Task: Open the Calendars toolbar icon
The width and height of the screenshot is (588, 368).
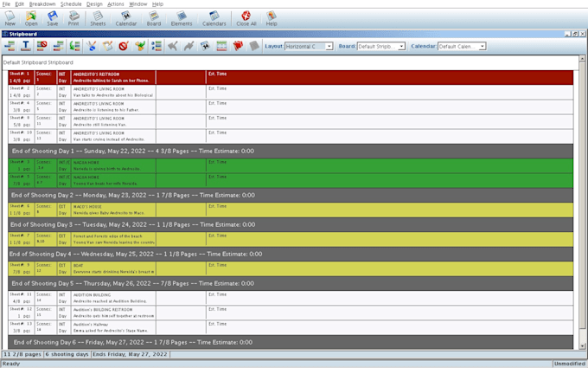Action: tap(214, 18)
